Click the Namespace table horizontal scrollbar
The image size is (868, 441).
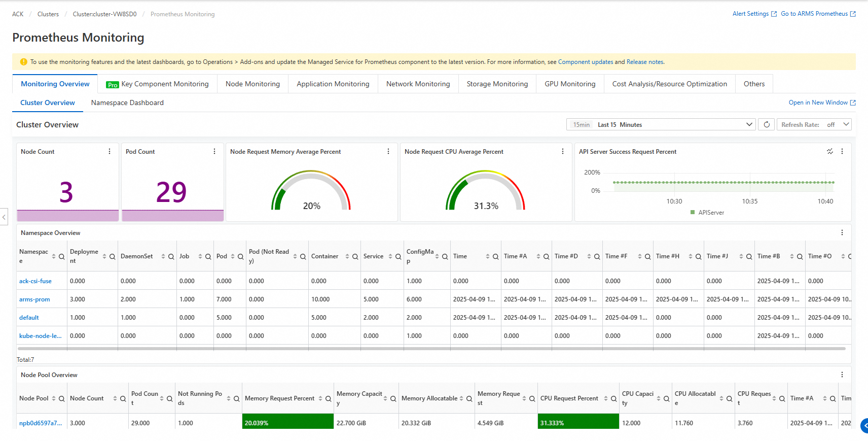click(x=431, y=349)
